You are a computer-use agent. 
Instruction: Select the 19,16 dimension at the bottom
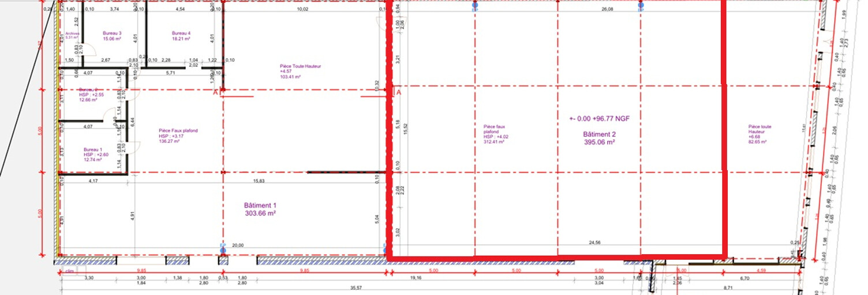coord(415,278)
